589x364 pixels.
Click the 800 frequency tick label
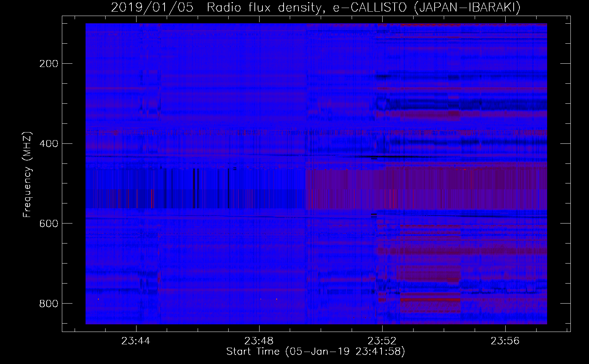tap(49, 303)
